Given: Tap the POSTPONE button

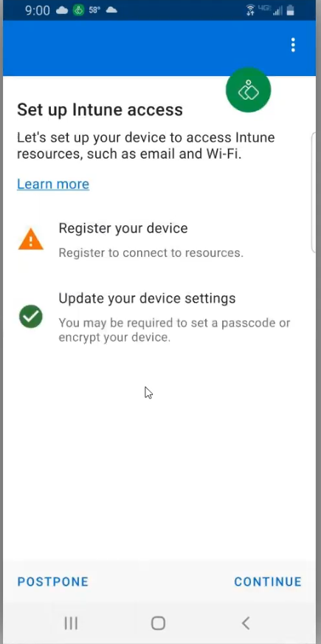Looking at the screenshot, I should pos(53,581).
